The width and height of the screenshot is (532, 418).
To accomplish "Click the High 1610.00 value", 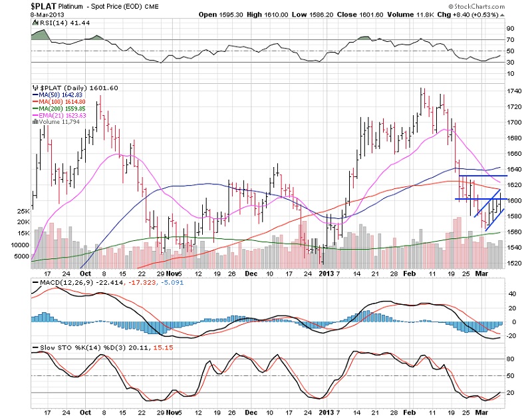I will point(267,15).
